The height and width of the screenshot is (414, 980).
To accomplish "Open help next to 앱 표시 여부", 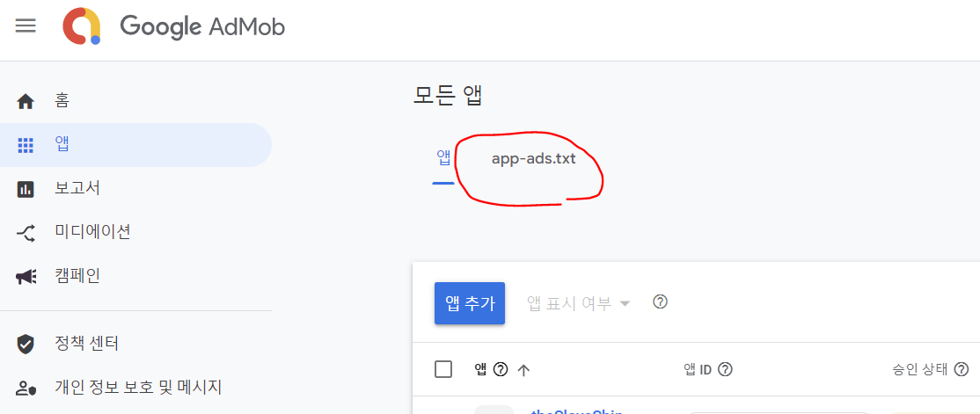I will point(660,302).
